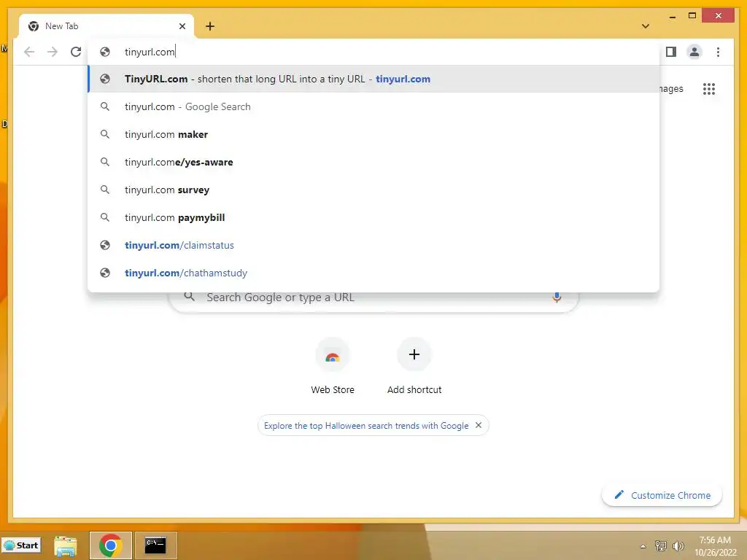Select 'tinyurl.com - Google Search' suggestion
Viewport: 747px width, 560px height.
(x=373, y=106)
